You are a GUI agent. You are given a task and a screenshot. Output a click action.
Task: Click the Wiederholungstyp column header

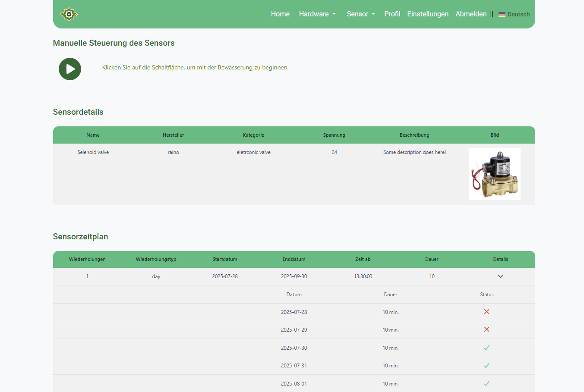coord(156,259)
